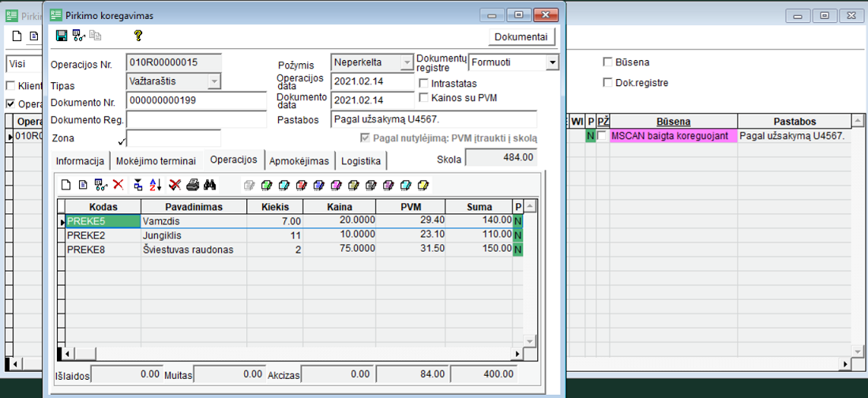Image resolution: width=868 pixels, height=398 pixels.
Task: Click the operations grid scroll-up arrow
Action: point(529,206)
